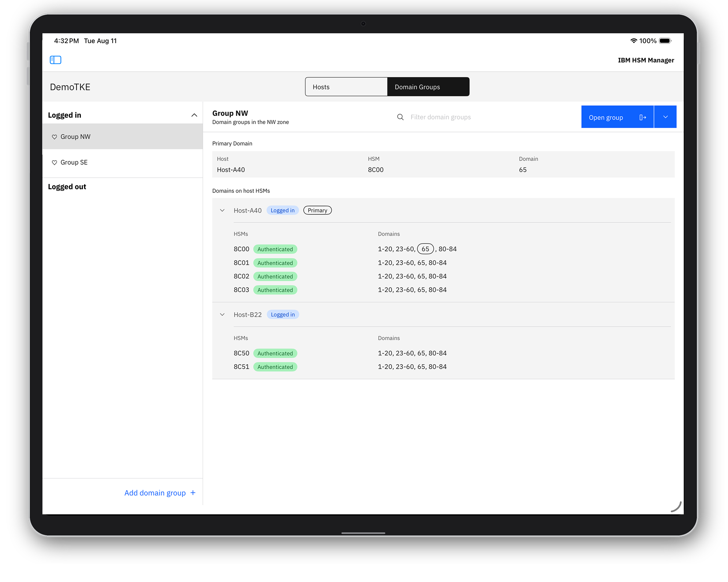This screenshot has width=728, height=582.
Task: Click the Authenticated tag for 8C51
Action: (x=275, y=367)
